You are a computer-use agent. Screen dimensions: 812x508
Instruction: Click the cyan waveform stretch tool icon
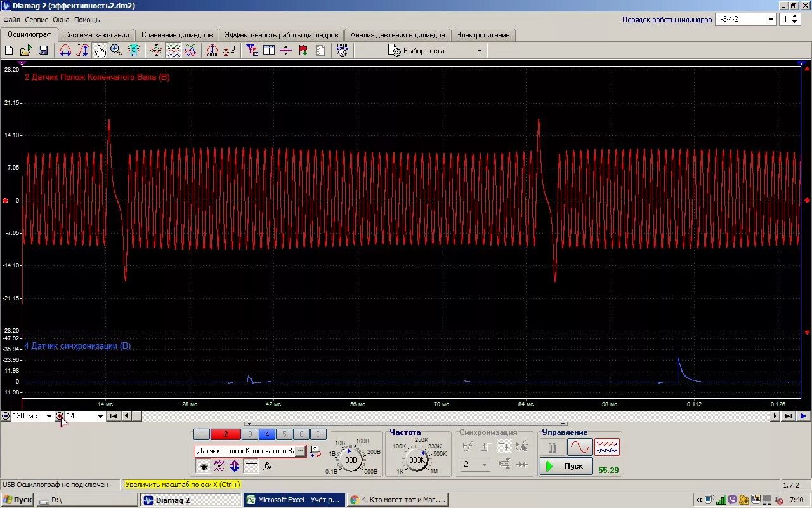pyautogui.click(x=134, y=50)
